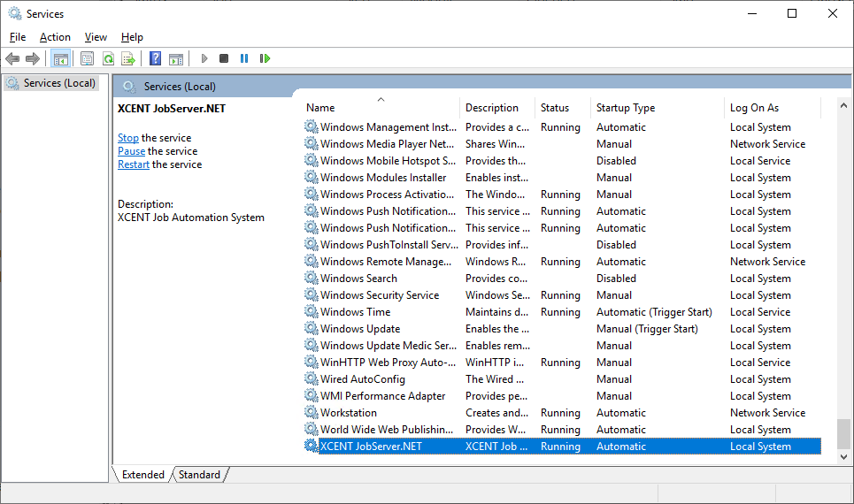
Task: Select the gear icon of Windows Update row
Action: pos(311,328)
